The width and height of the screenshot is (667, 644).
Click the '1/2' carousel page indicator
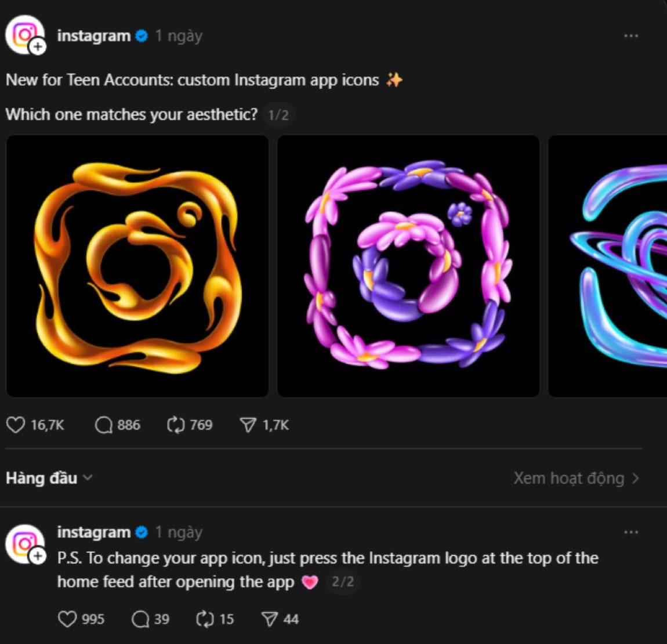279,114
